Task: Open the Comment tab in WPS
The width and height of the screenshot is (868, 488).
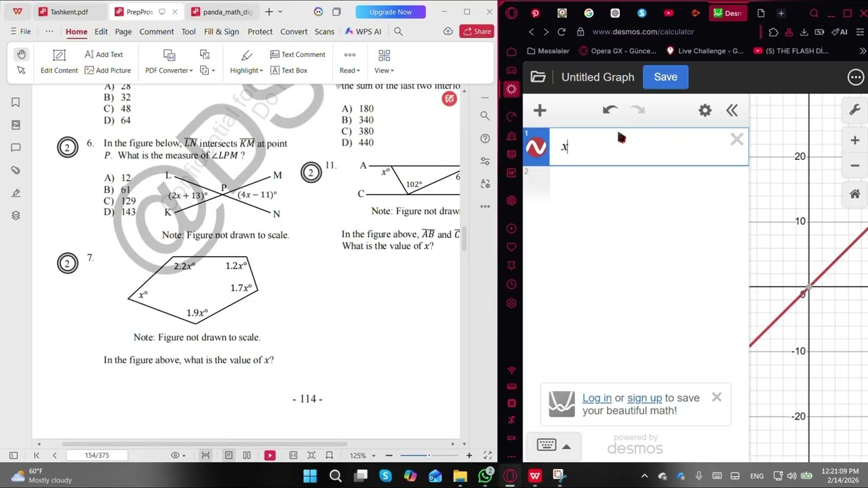Action: click(157, 31)
